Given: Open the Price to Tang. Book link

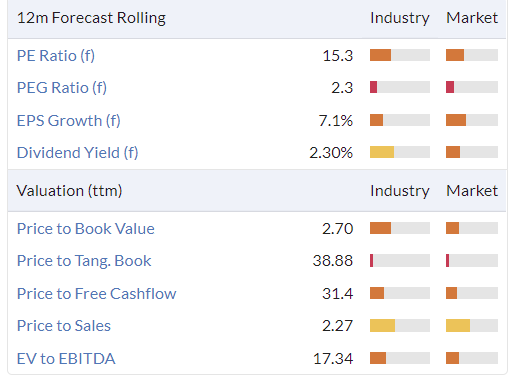Looking at the screenshot, I should point(84,261).
